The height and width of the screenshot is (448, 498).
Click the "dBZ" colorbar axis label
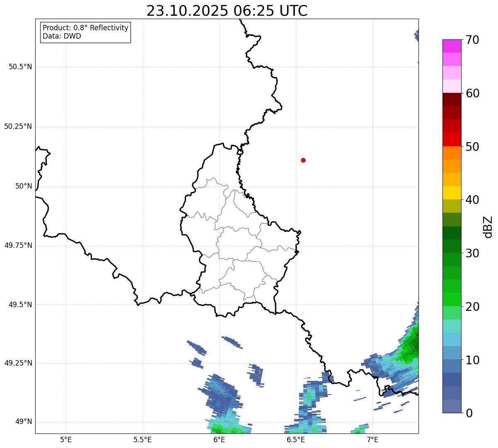[x=488, y=227]
